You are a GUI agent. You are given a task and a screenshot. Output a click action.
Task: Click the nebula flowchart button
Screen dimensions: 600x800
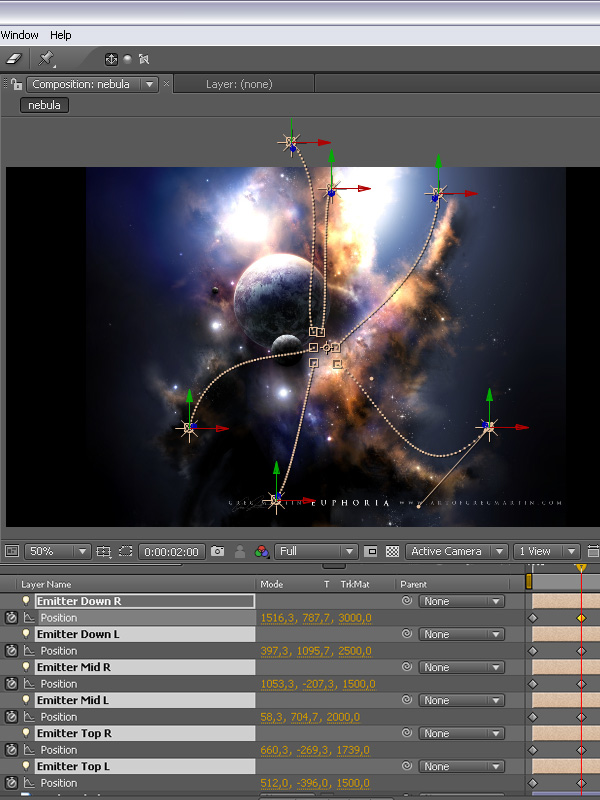(44, 105)
